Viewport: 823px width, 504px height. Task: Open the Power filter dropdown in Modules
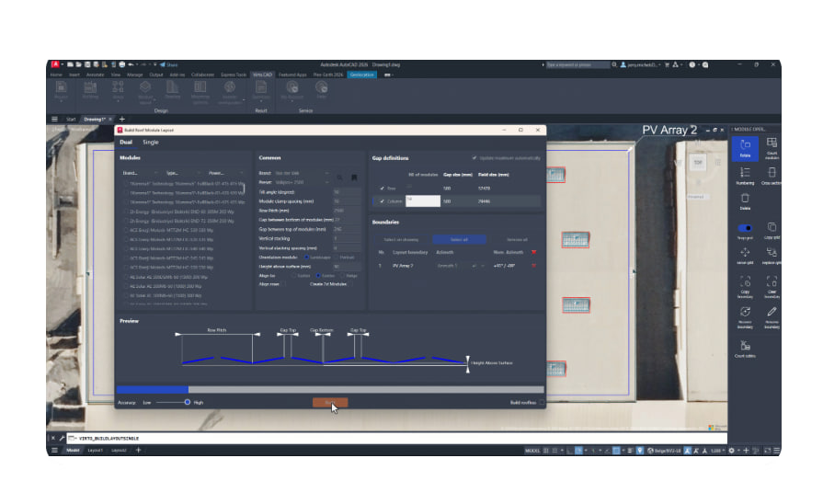point(225,173)
